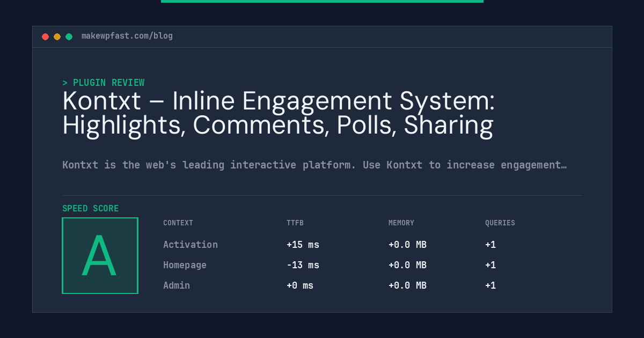Select the Activation row label
The height and width of the screenshot is (338, 644).
point(191,245)
